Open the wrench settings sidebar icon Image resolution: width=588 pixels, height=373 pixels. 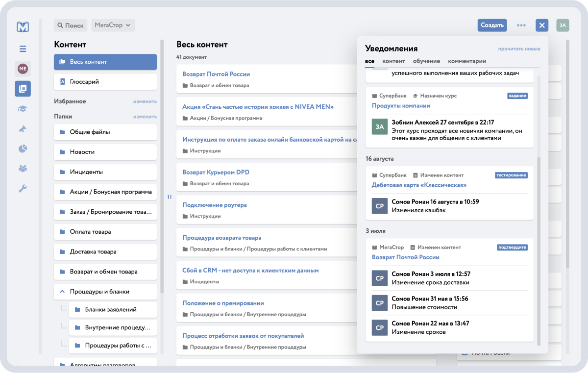tap(23, 188)
